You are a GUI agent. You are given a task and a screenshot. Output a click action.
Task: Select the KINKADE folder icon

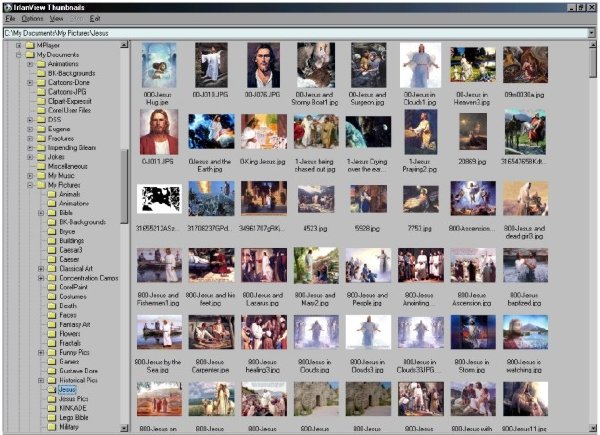pos(52,408)
